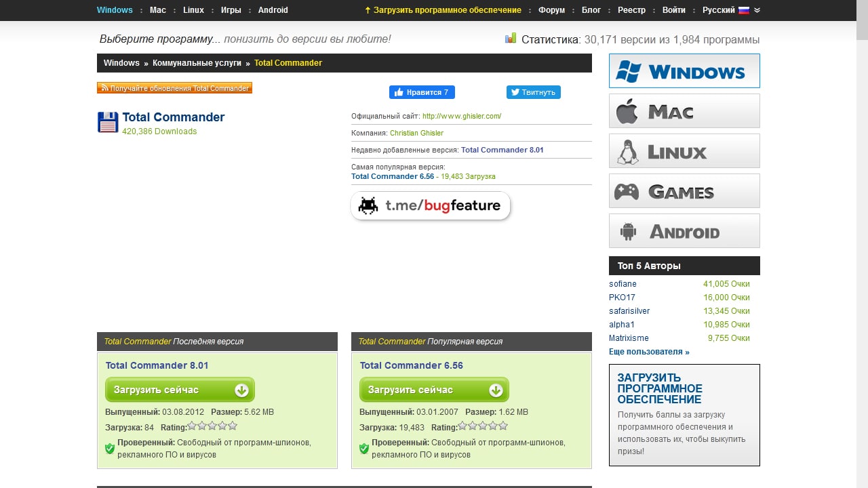Click the 41,005 Очки score for sofiane
This screenshot has width=868, height=488.
point(726,284)
